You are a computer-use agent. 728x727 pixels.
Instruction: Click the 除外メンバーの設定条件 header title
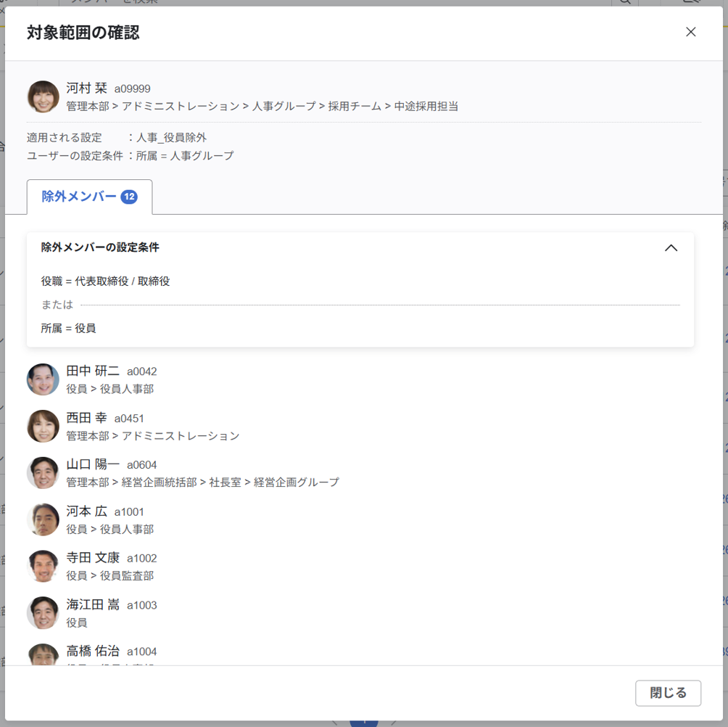coord(100,247)
